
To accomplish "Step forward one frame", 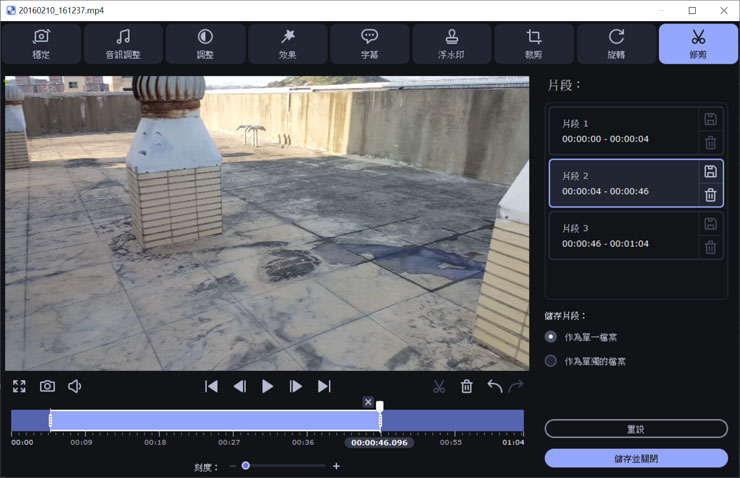I will click(295, 386).
